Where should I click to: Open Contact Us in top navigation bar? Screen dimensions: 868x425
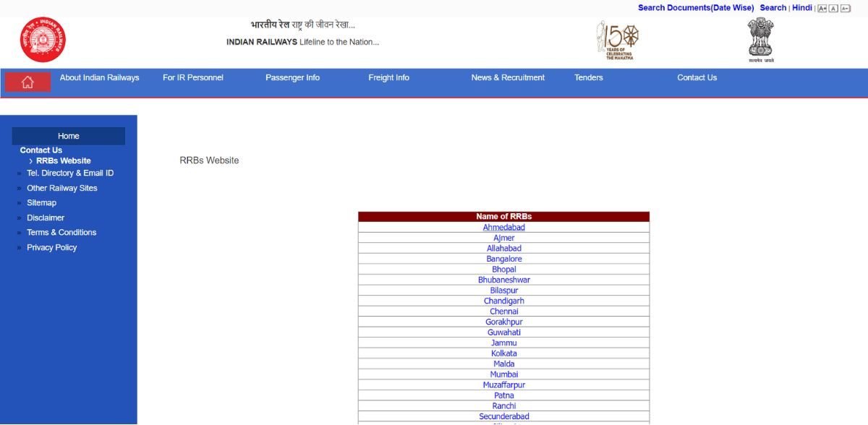pyautogui.click(x=697, y=78)
